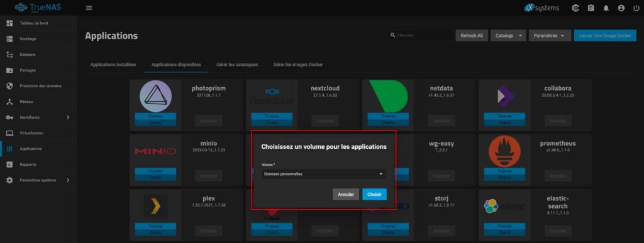Switch to Applications disponibles tab
Image resolution: width=644 pixels, height=243 pixels.
(176, 65)
